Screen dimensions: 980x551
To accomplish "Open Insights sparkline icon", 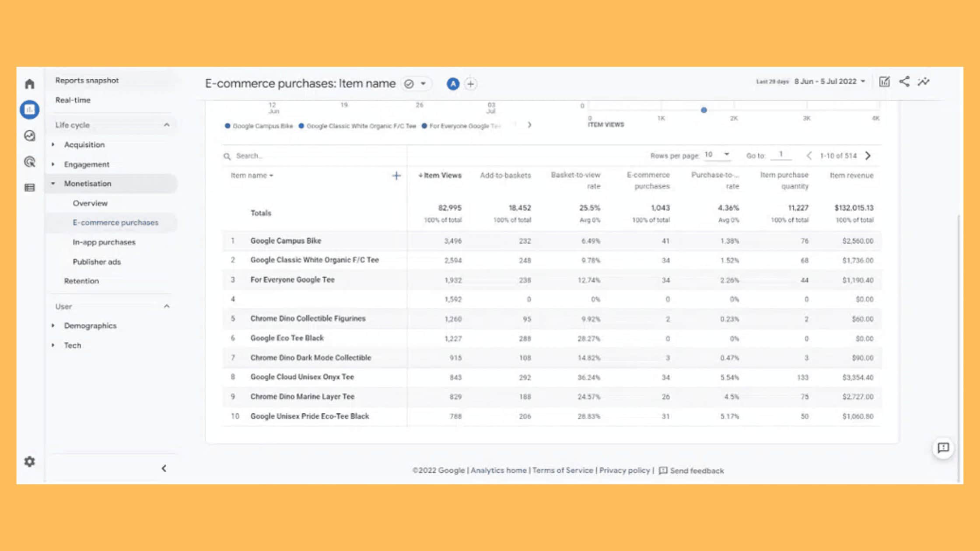I will (924, 81).
